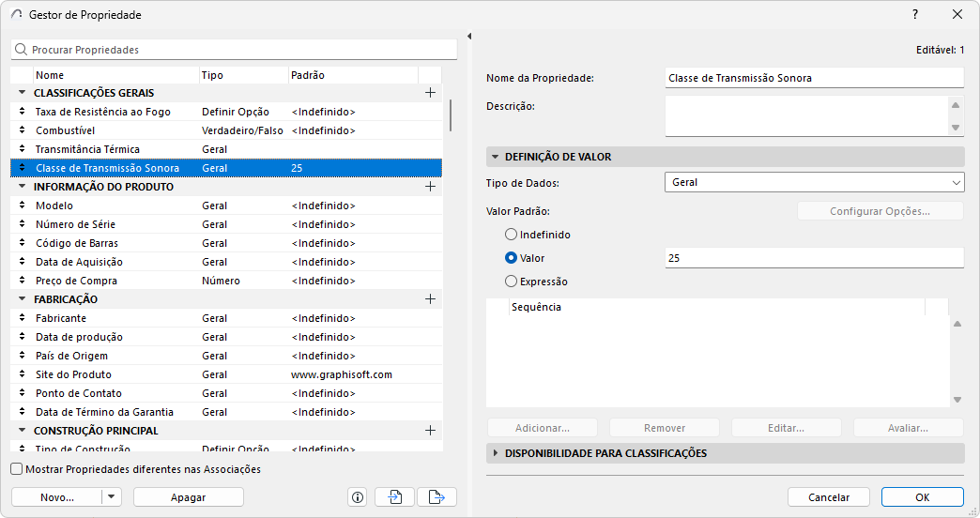The height and width of the screenshot is (518, 980).
Task: Click the Procurar Propriedades search field
Action: 235,49
